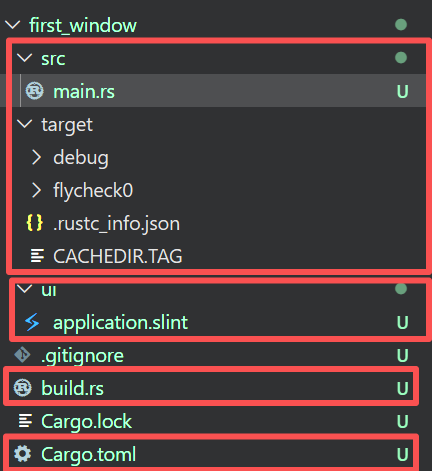Click the Slint lightning icon for application.slint

33,322
